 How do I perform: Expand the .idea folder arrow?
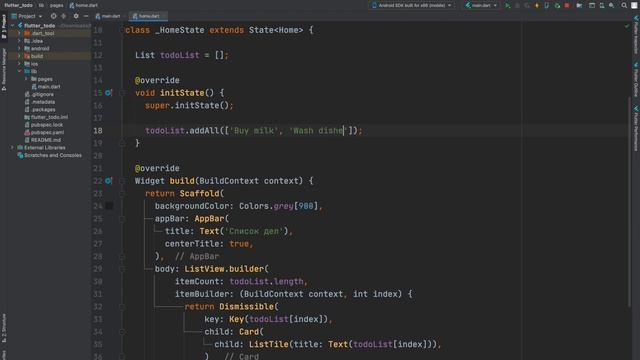pyautogui.click(x=19, y=41)
